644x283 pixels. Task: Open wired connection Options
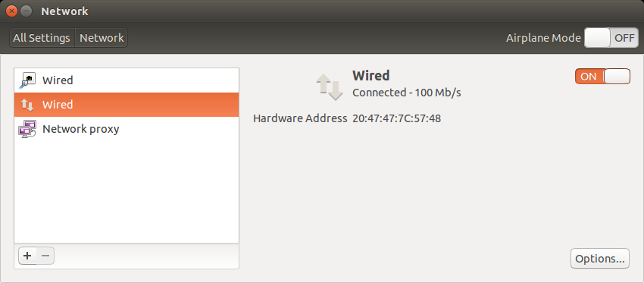tap(599, 259)
